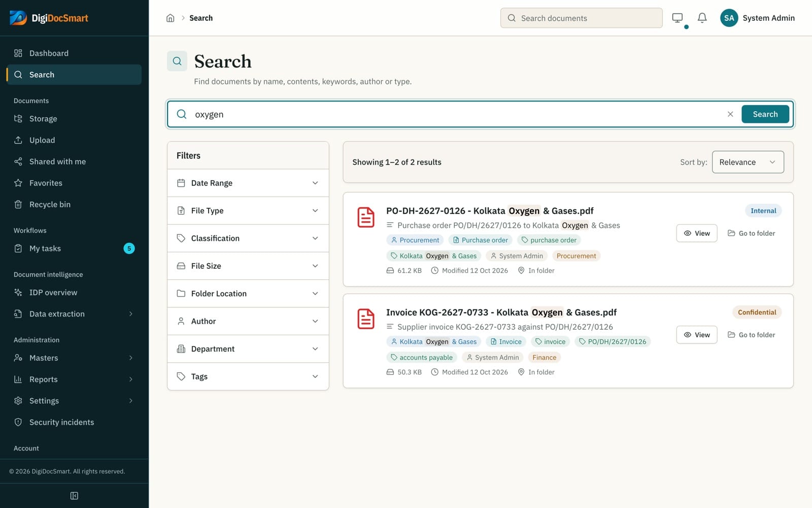Screen dimensions: 812x508
Task: Click the SA user avatar
Action: [729, 18]
